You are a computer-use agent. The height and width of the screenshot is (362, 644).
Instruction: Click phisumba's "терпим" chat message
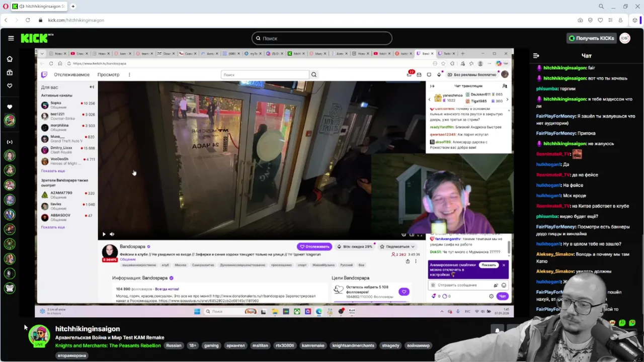point(556,88)
